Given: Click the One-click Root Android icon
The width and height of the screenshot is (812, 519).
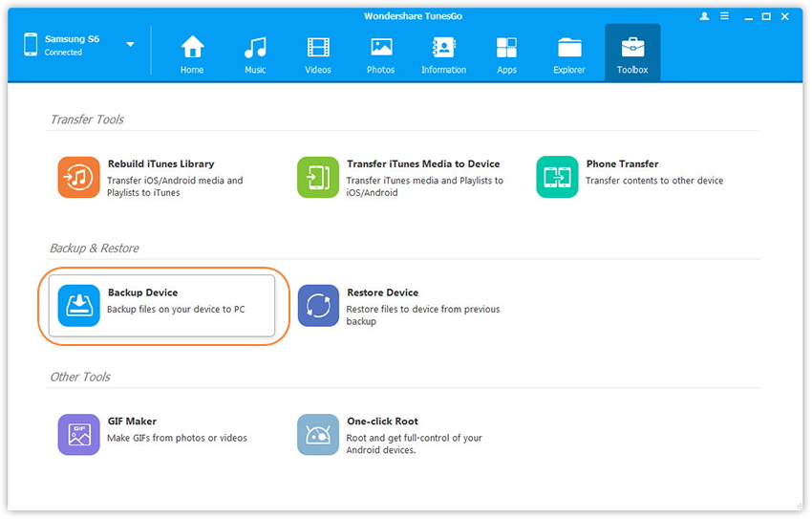Looking at the screenshot, I should tap(318, 435).
